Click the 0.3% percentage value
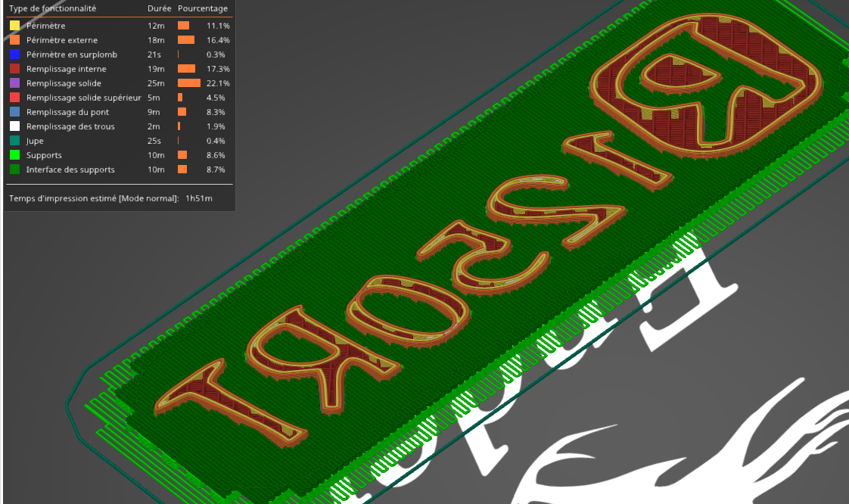849x504 pixels. tap(216, 54)
